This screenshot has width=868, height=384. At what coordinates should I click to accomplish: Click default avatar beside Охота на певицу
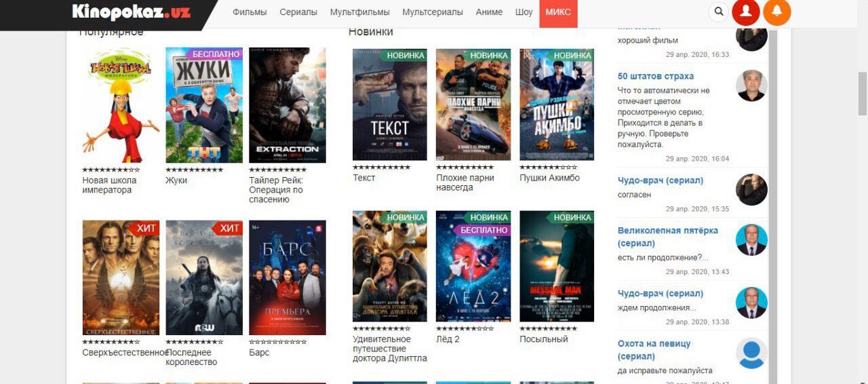[x=751, y=353]
